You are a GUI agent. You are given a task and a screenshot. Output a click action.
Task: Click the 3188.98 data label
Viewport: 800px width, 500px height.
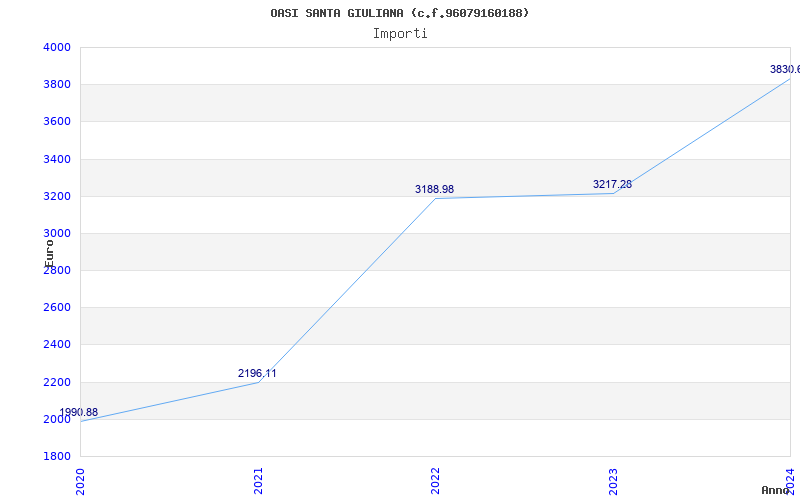point(434,189)
